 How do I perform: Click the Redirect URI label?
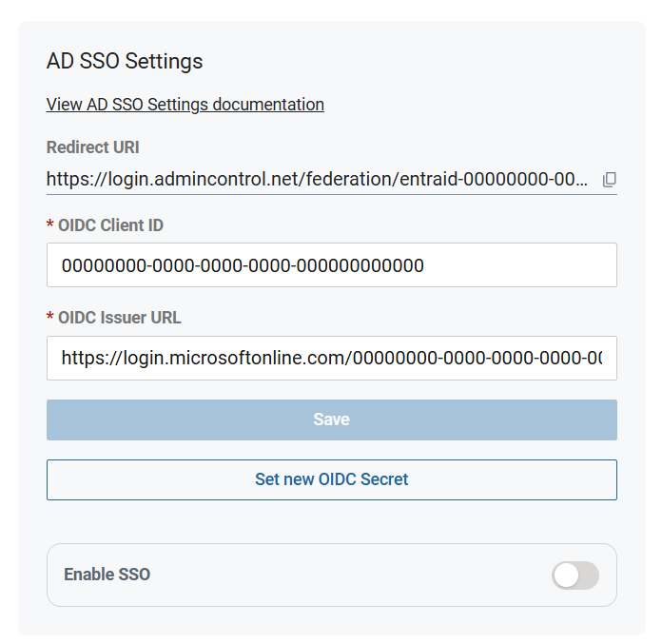[x=93, y=147]
